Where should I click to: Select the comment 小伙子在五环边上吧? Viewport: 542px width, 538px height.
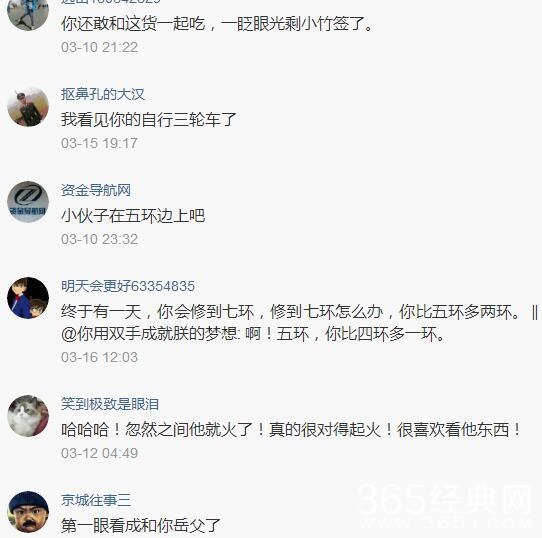(133, 215)
